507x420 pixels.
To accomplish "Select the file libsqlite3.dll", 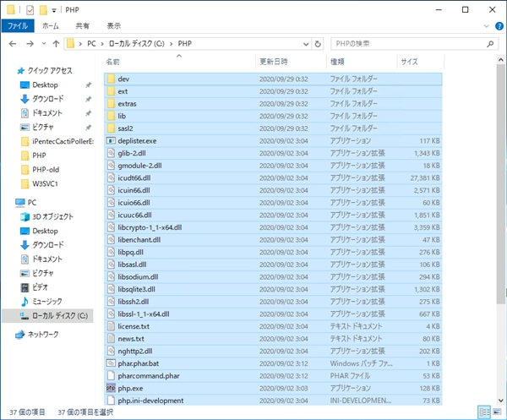I will click(273, 289).
